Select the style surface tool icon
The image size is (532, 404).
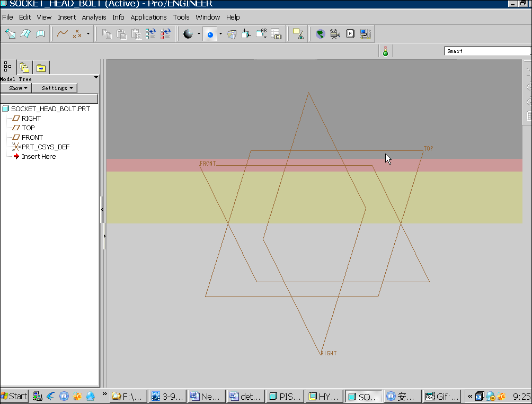pos(25,34)
